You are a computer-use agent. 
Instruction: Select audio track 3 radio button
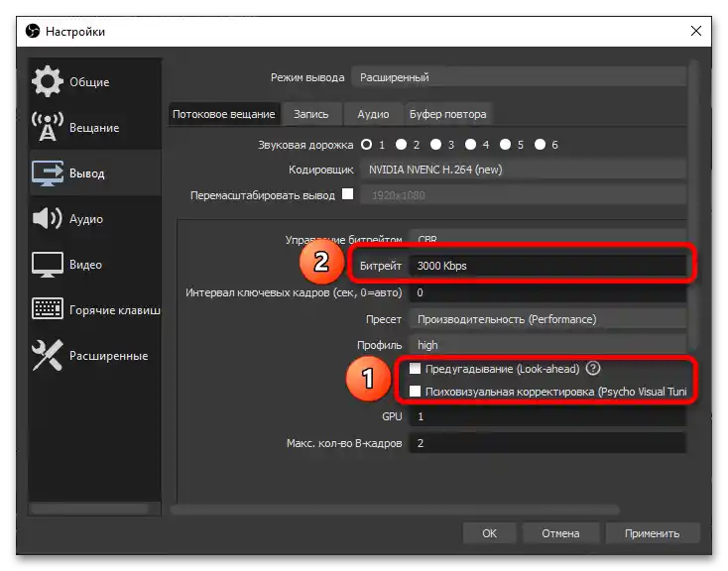coord(435,145)
